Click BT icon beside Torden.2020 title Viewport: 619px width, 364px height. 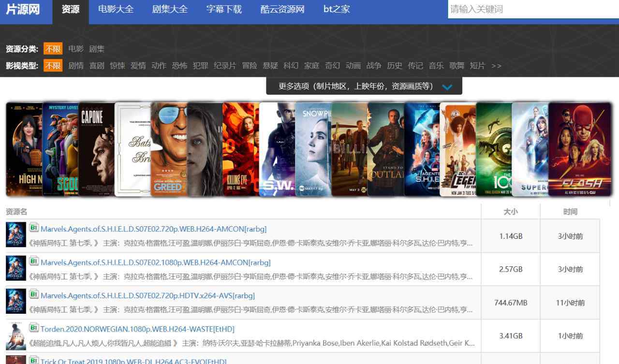[34, 327]
